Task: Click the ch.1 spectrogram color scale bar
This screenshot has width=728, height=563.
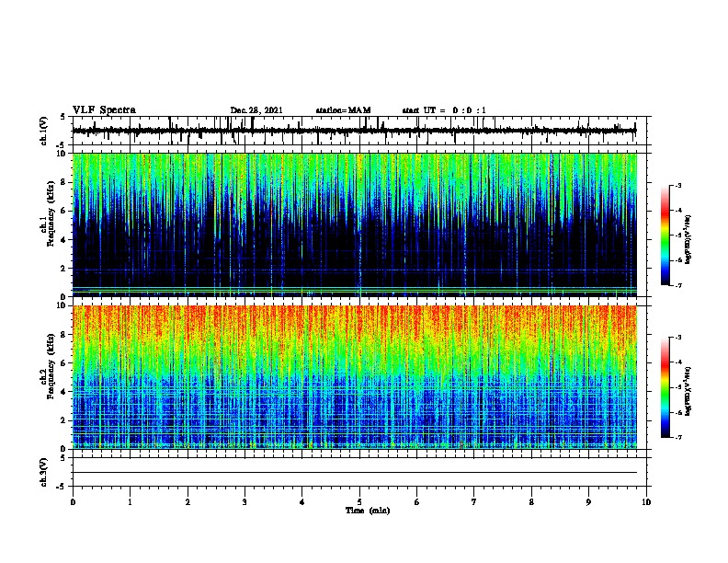Action: pyautogui.click(x=665, y=236)
